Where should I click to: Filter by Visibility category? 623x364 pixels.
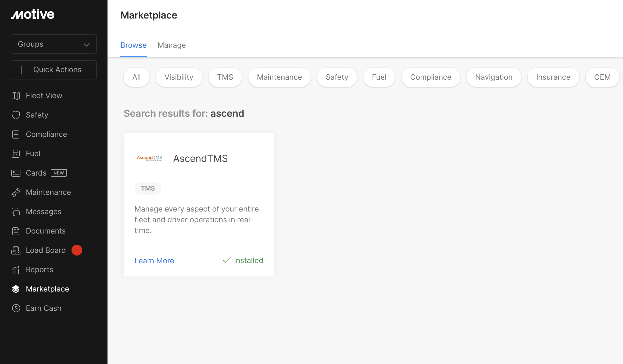(179, 77)
